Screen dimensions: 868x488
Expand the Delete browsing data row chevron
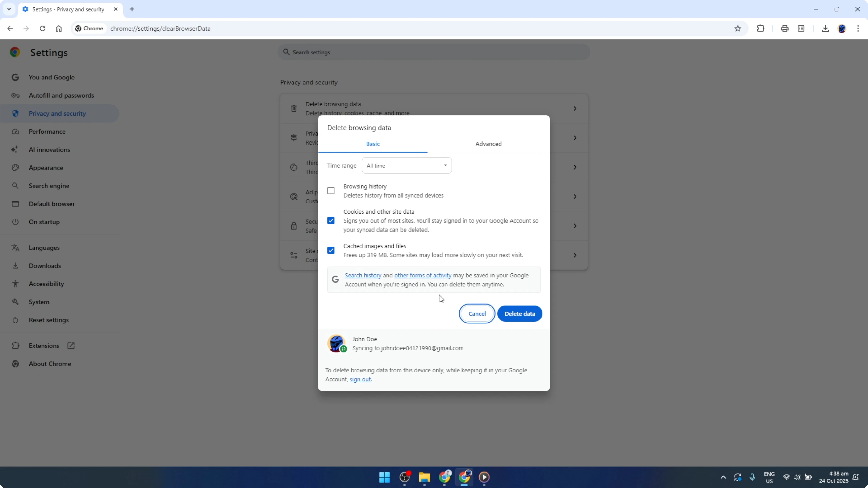click(575, 108)
